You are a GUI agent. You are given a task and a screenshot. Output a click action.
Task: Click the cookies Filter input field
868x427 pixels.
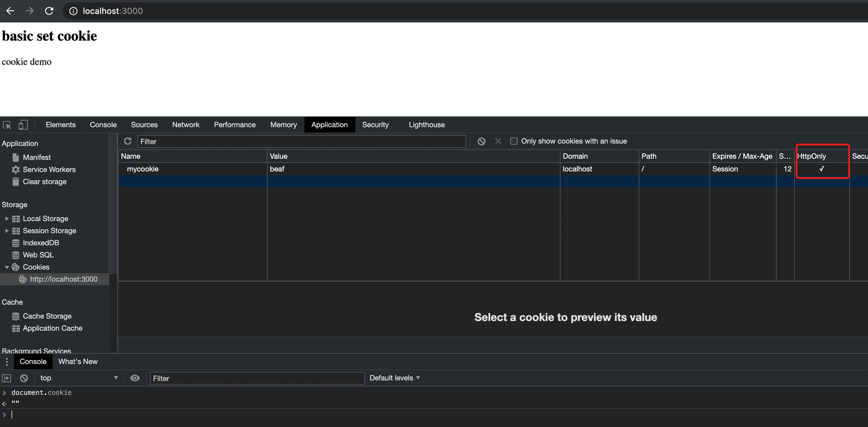point(301,142)
